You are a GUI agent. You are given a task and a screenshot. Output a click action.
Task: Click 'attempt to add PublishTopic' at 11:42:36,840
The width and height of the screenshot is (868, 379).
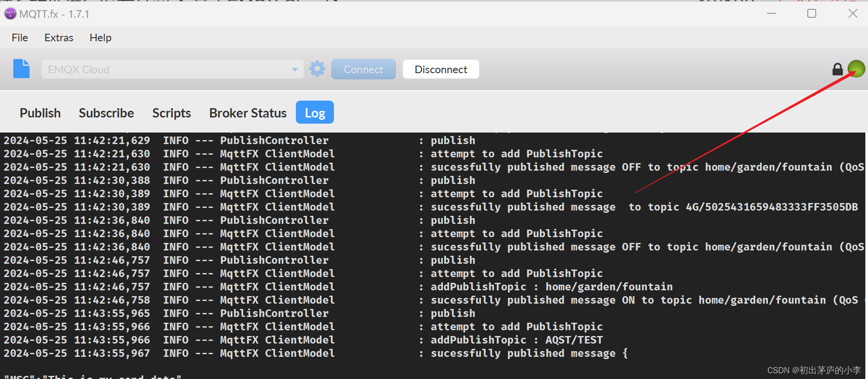(x=517, y=234)
